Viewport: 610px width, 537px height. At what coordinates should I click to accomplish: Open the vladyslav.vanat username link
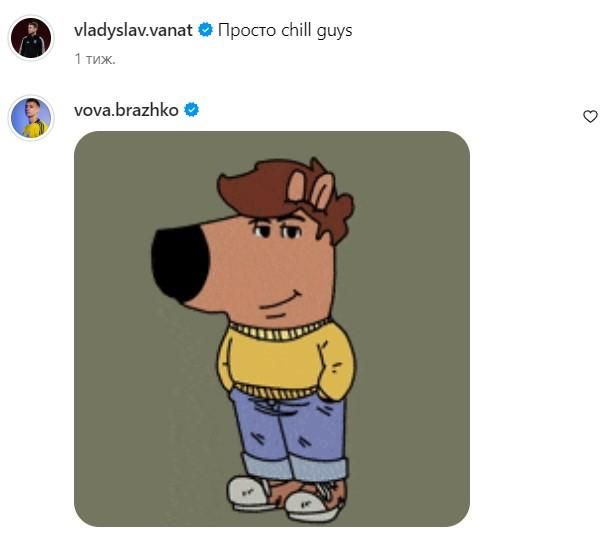(133, 30)
